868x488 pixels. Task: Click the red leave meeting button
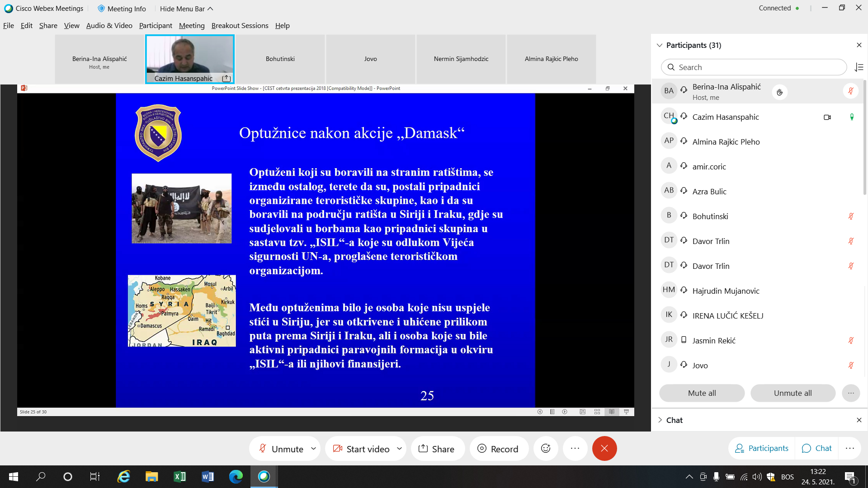pyautogui.click(x=604, y=448)
